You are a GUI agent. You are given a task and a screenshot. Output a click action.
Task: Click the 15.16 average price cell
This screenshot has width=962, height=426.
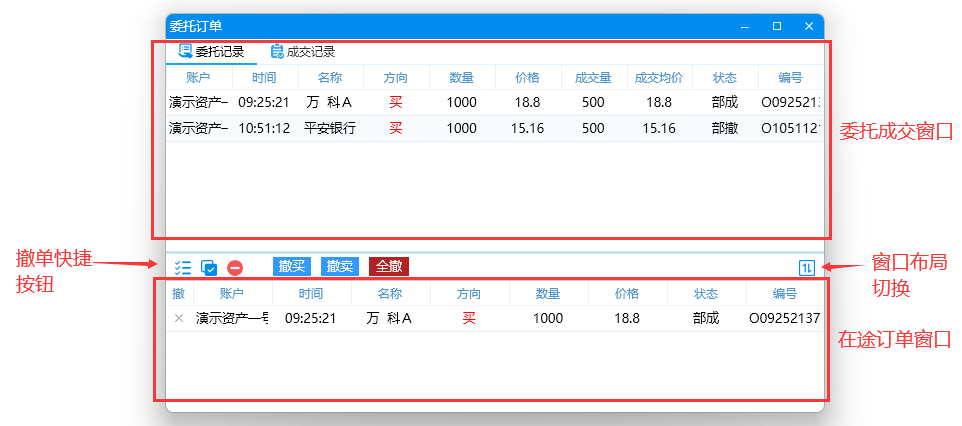coord(659,128)
